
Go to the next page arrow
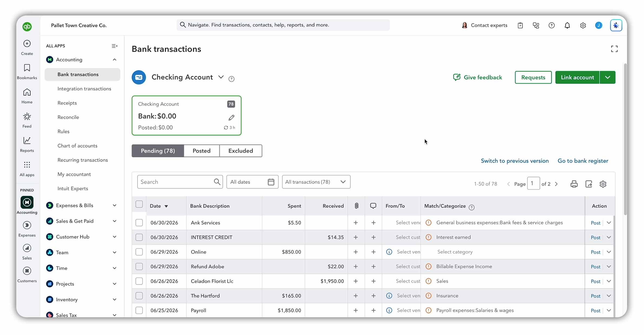tap(556, 184)
